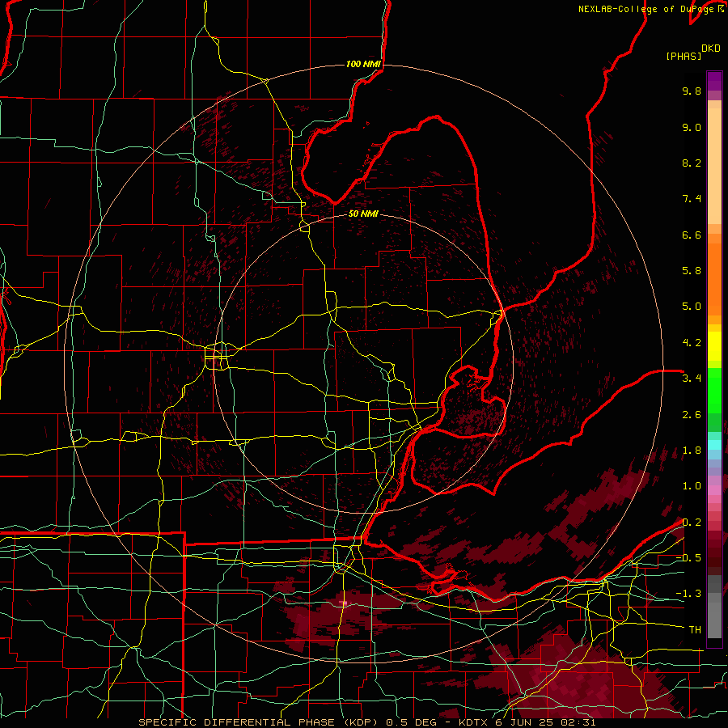The width and height of the screenshot is (728, 728).
Task: Click the 9.0 legend value
Action: (x=692, y=127)
